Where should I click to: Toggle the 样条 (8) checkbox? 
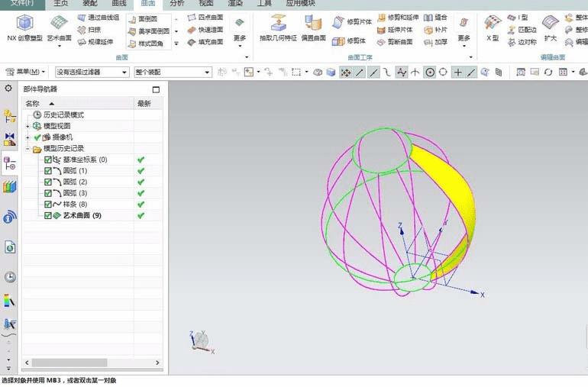tap(48, 205)
